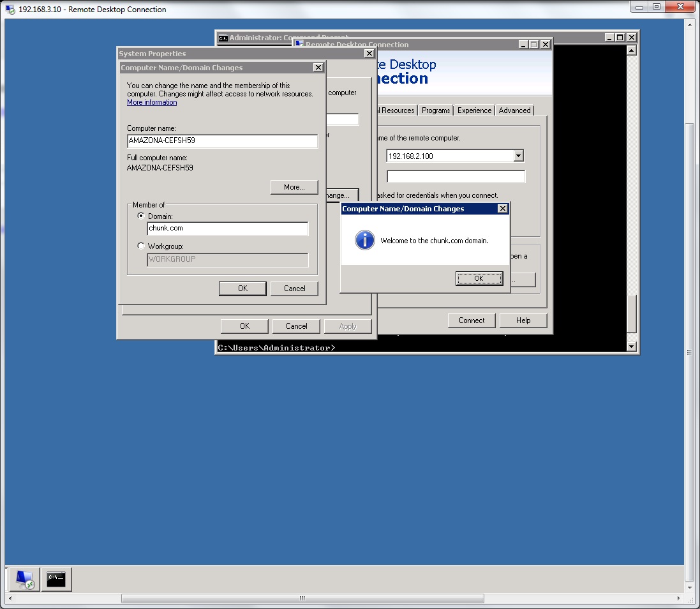Screen dimensions: 700x609
Task: Click the horizontal scrollbar at window bottom
Action: click(x=302, y=599)
